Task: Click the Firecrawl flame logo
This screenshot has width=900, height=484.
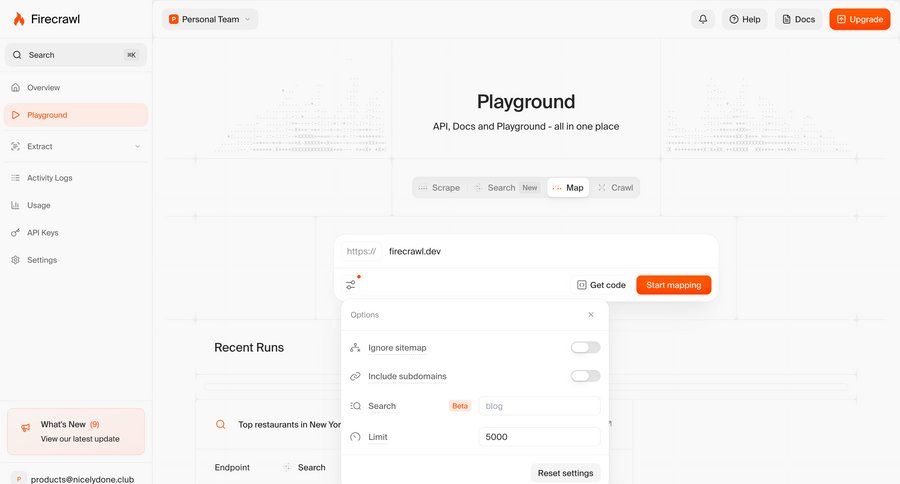Action: pyautogui.click(x=19, y=19)
